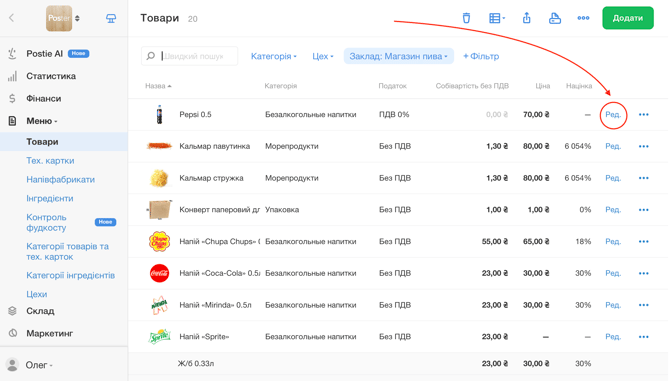The width and height of the screenshot is (670, 381).
Task: Go to Статистика section
Action: point(51,76)
